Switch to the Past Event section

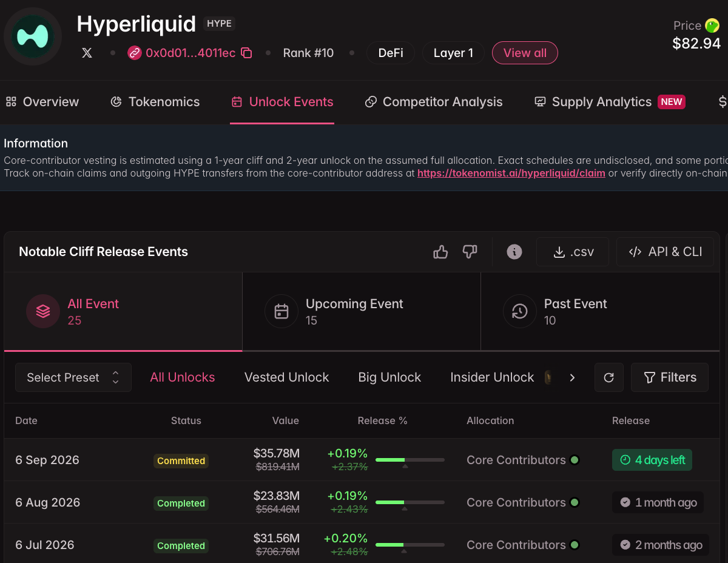point(600,311)
